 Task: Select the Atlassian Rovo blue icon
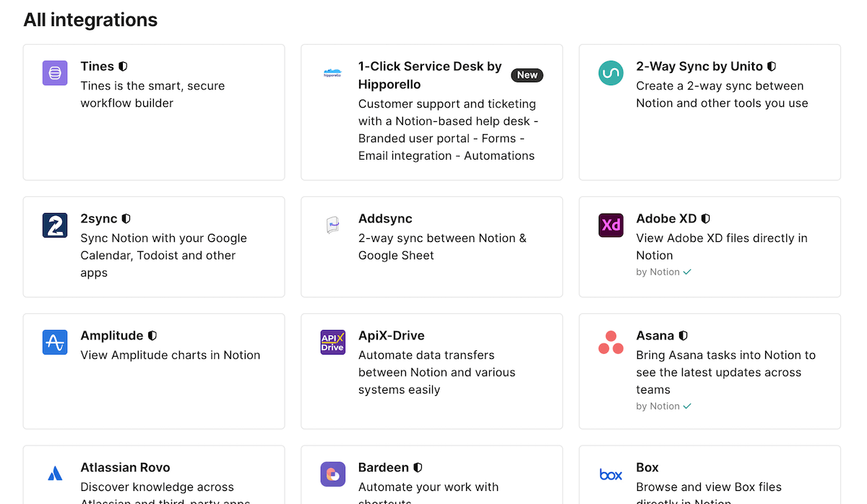(x=54, y=474)
